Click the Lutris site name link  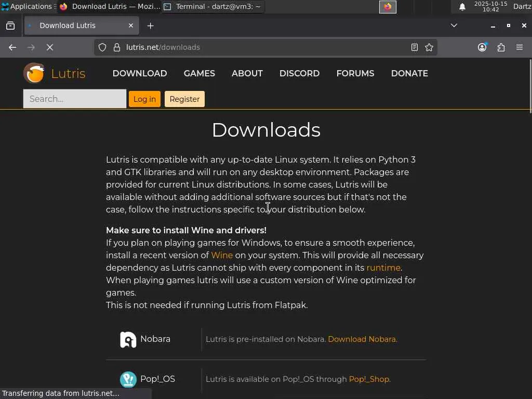point(68,73)
